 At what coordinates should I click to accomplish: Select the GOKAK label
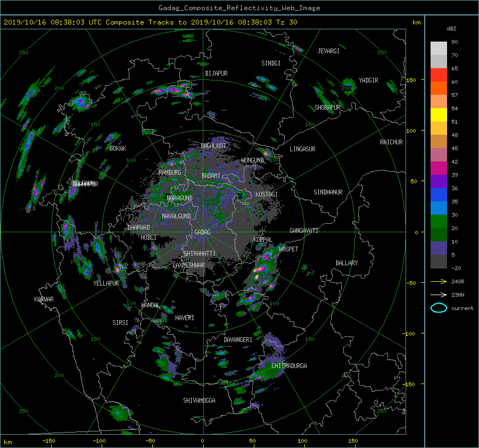118,149
